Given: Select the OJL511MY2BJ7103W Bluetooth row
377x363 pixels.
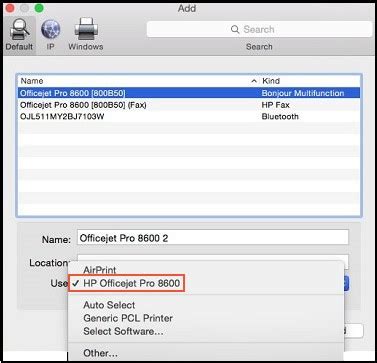Looking at the screenshot, I should click(189, 117).
